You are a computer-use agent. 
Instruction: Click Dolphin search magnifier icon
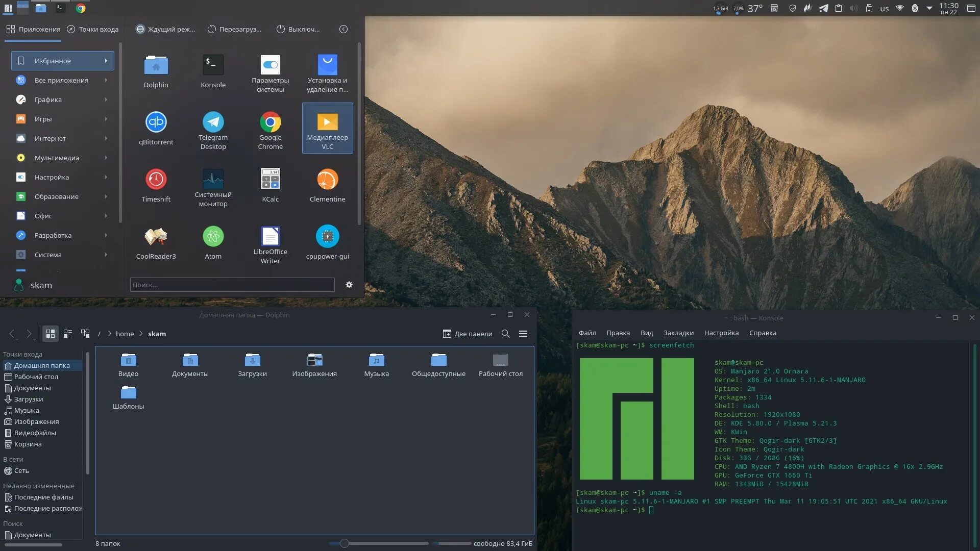(505, 334)
